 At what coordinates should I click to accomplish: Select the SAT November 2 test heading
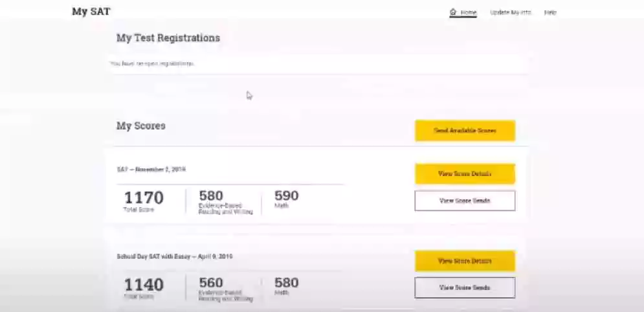point(151,170)
